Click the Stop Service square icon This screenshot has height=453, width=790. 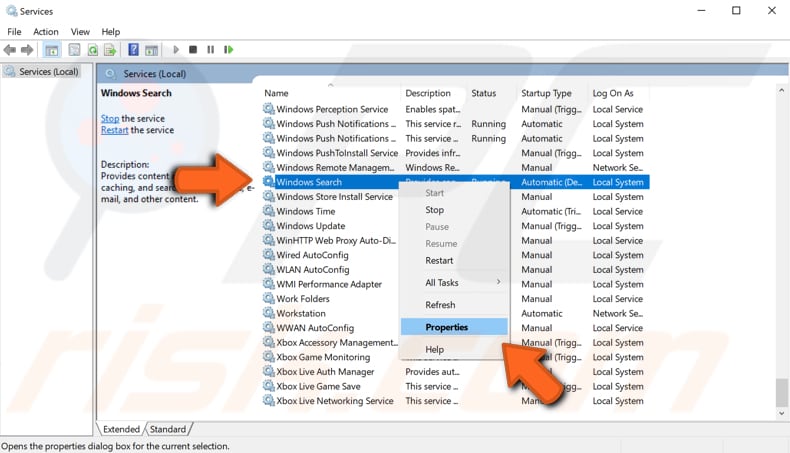(x=192, y=49)
